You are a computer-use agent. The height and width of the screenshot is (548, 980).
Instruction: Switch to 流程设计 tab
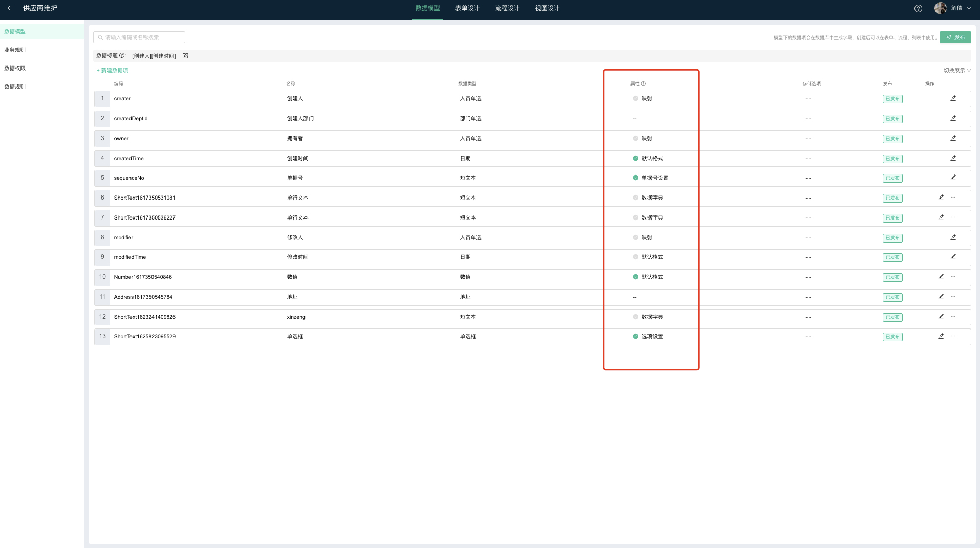pyautogui.click(x=508, y=8)
